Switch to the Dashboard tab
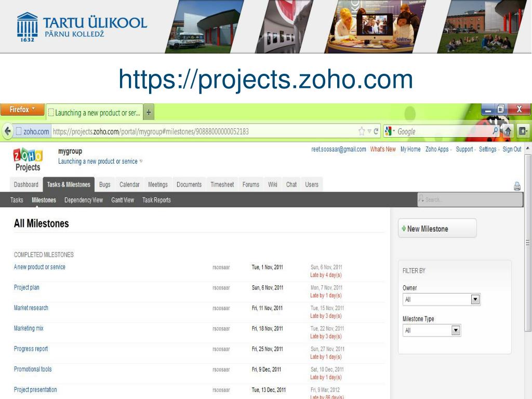The image size is (532, 399). pos(26,184)
